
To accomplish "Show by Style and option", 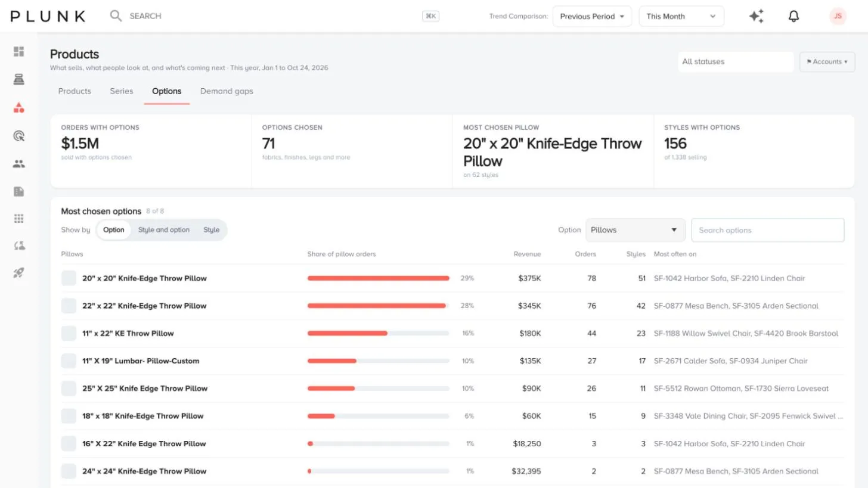I will (164, 230).
